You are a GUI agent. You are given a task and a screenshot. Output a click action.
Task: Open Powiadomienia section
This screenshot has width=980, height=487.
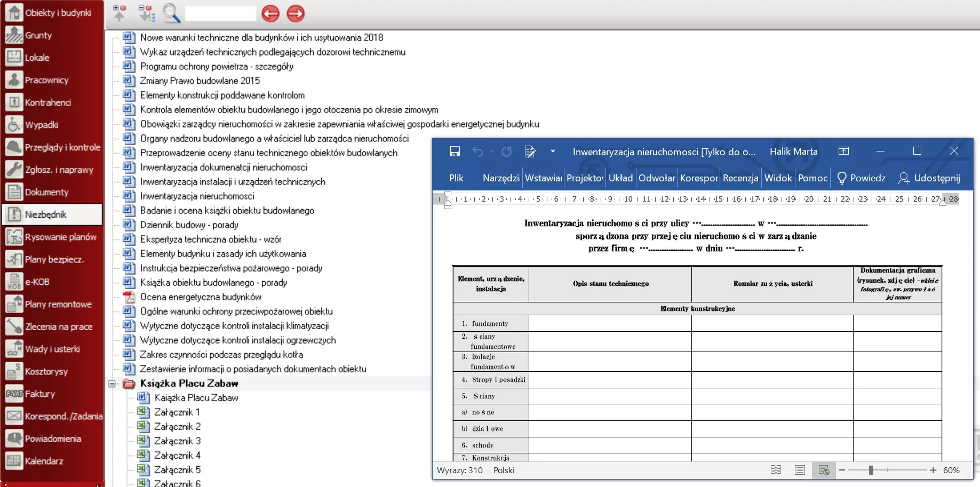(x=52, y=438)
